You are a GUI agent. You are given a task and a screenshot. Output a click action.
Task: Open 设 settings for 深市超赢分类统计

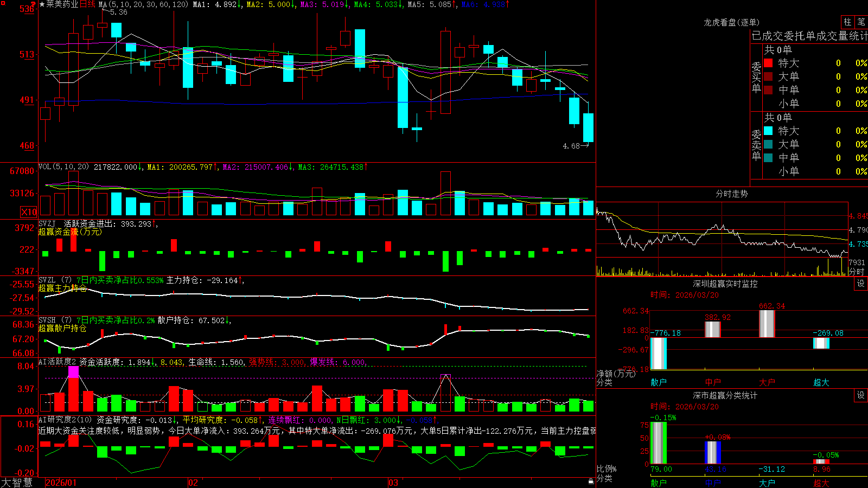pyautogui.click(x=861, y=395)
